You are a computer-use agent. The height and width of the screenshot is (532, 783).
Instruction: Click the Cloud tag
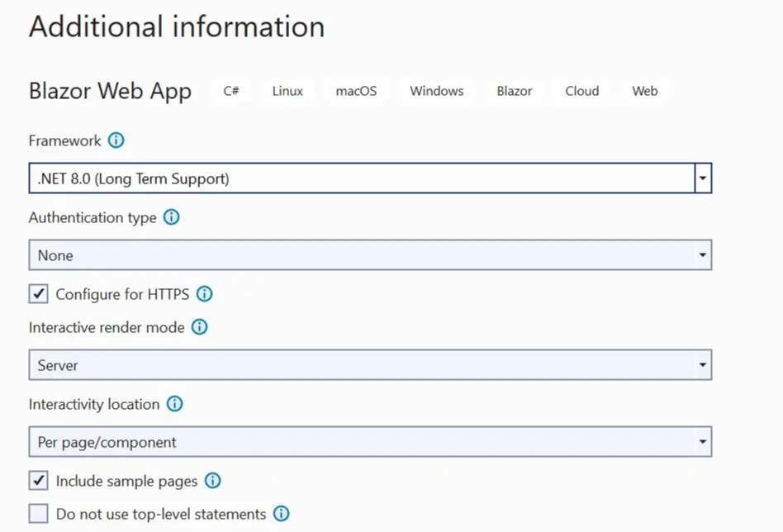click(x=582, y=91)
